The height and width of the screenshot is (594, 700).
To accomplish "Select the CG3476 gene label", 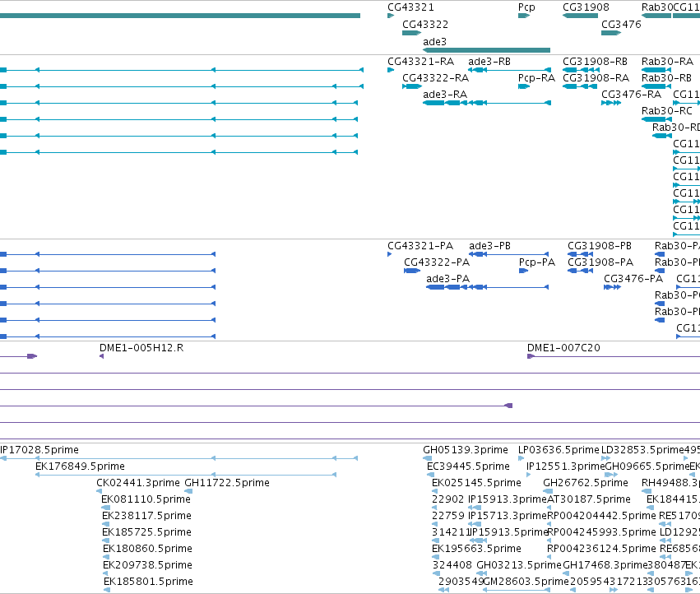I will click(621, 25).
